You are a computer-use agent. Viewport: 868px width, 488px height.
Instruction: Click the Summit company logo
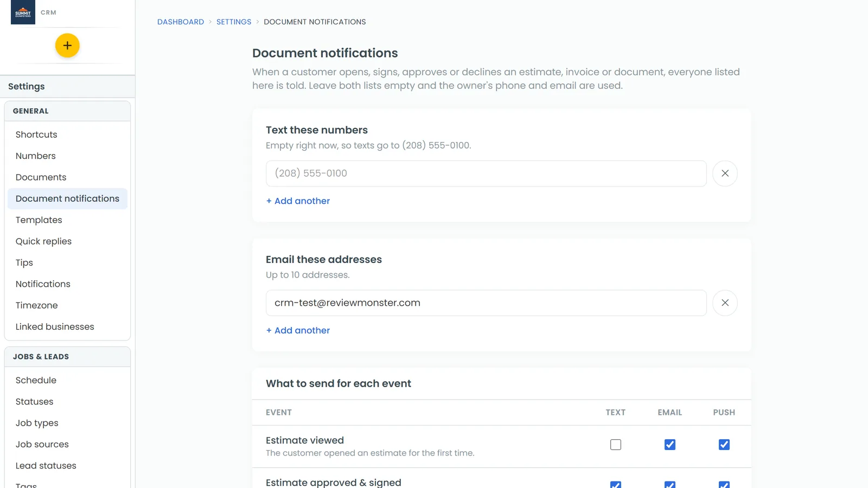pyautogui.click(x=23, y=12)
